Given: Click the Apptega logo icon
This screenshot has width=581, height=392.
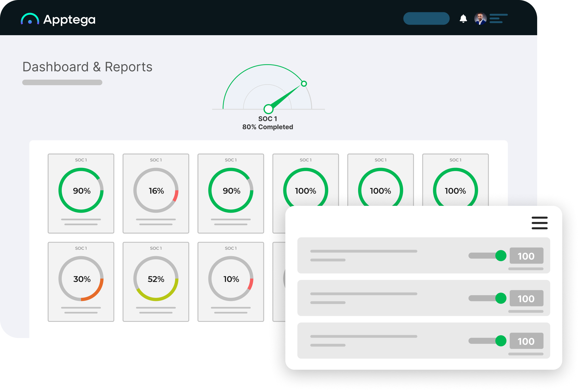Looking at the screenshot, I should [x=30, y=19].
